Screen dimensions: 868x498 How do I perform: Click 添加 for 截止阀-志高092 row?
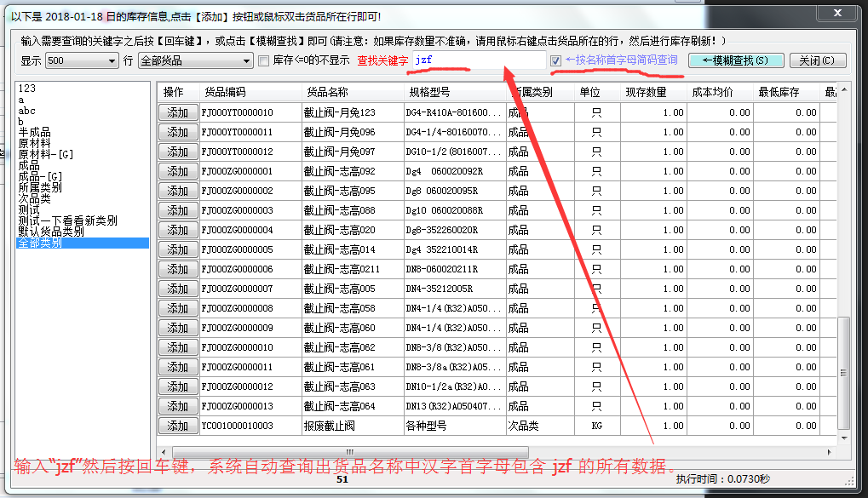177,171
